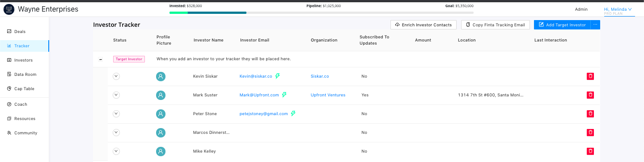Click lightning icon next to petejstoney@gmail.com
The height and width of the screenshot is (162, 644).
(293, 113)
